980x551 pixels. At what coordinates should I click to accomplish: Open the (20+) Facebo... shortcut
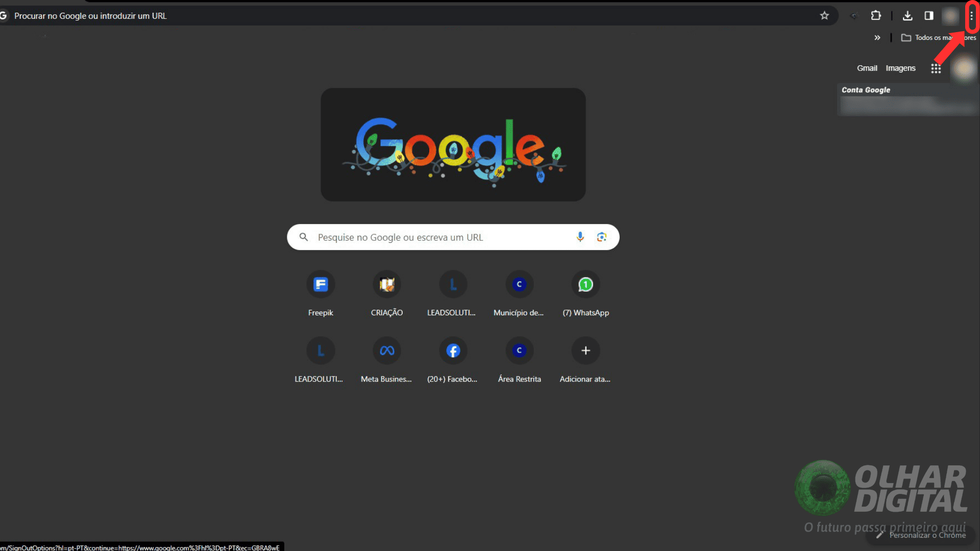[x=453, y=360]
